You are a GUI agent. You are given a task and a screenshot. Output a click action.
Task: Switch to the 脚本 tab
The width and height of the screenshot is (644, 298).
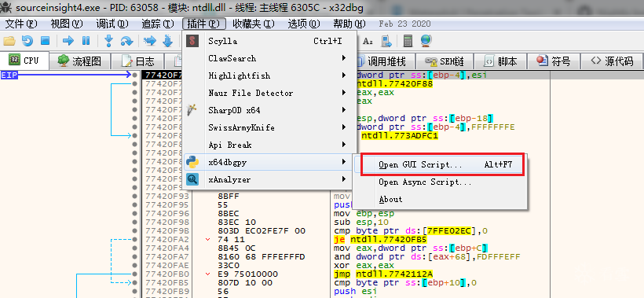[500, 61]
